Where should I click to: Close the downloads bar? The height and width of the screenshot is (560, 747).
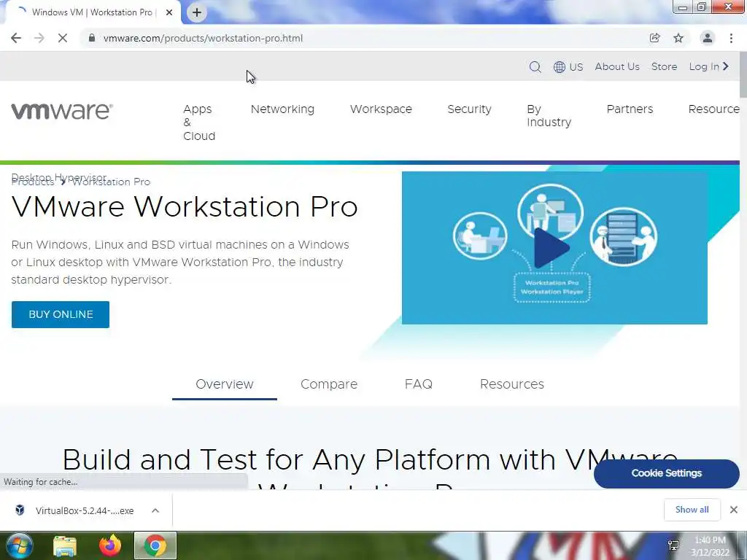734,510
